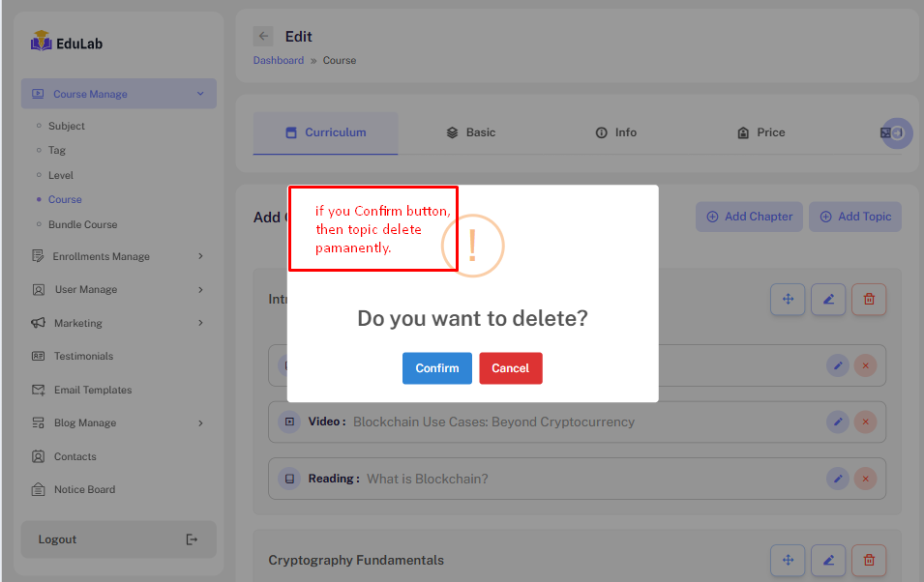The height and width of the screenshot is (582, 924).
Task: Collapse the Course Manage menu
Action: pos(200,94)
